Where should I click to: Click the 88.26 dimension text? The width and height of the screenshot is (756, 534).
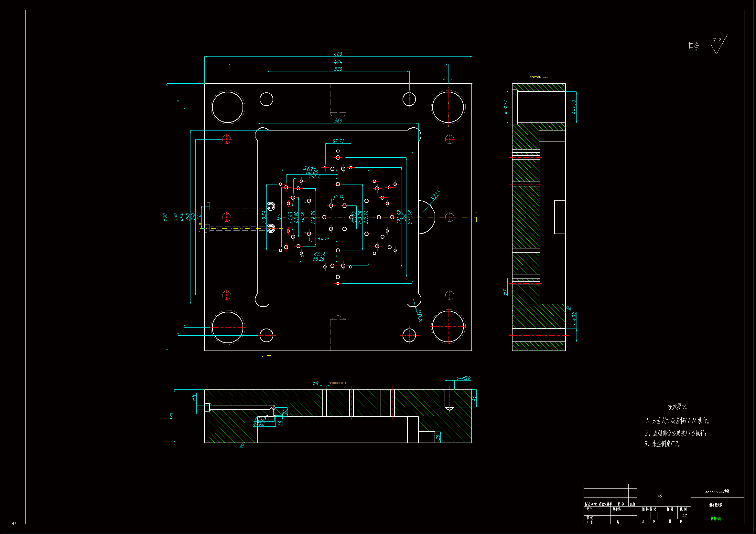(x=318, y=259)
